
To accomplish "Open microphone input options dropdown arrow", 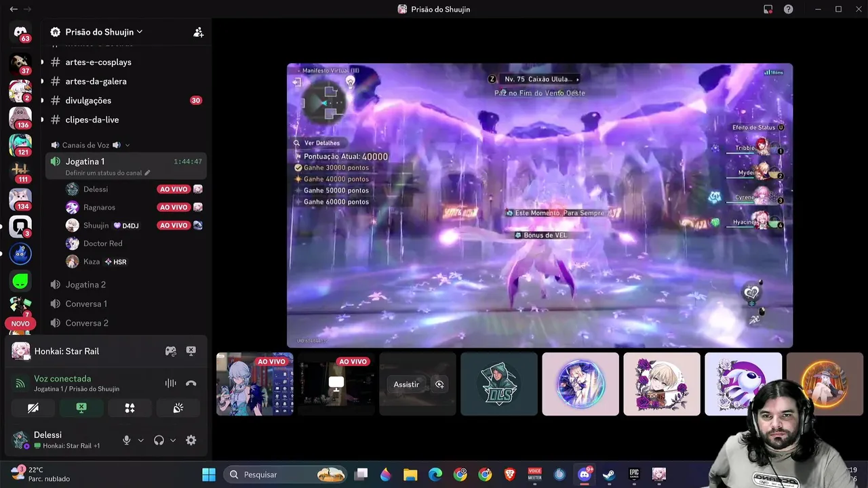I will point(140,441).
